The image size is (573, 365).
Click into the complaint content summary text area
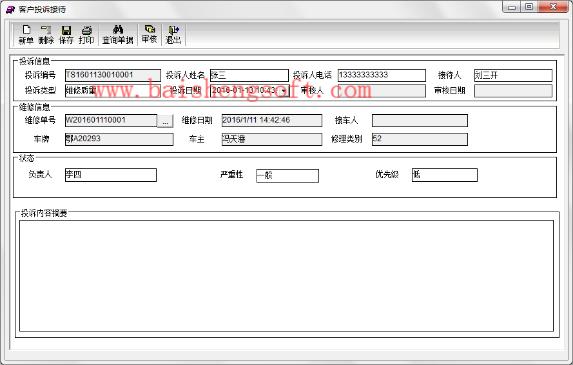pos(286,276)
